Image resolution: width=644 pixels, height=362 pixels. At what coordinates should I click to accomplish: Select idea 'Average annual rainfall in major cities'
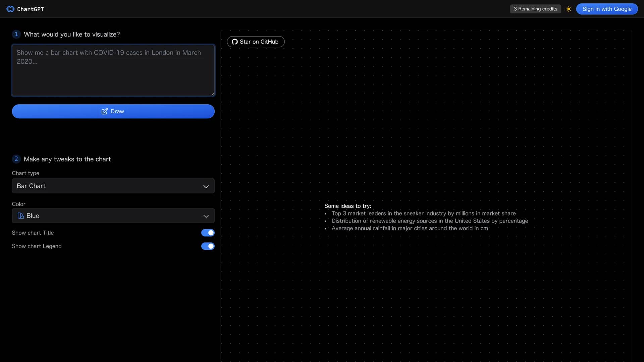410,228
